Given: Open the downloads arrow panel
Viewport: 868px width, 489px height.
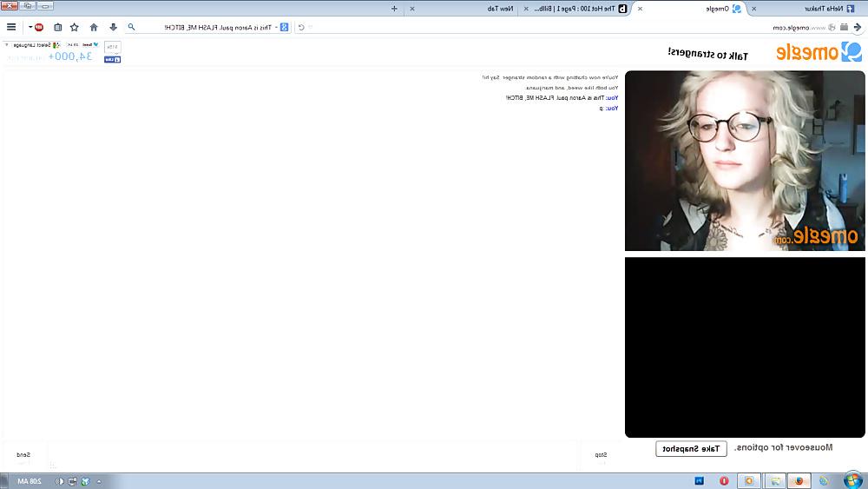Looking at the screenshot, I should pyautogui.click(x=113, y=27).
